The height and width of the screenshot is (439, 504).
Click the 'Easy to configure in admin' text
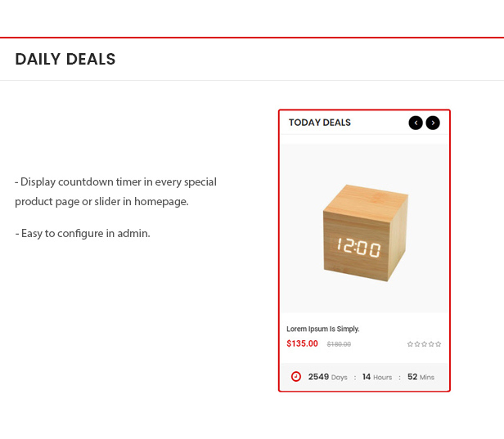83,233
